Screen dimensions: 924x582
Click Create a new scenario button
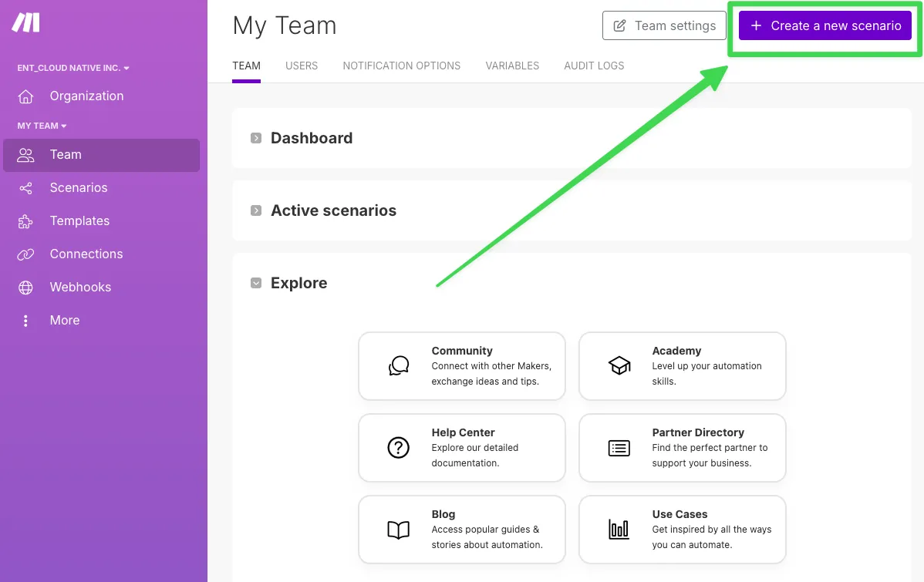pyautogui.click(x=825, y=25)
